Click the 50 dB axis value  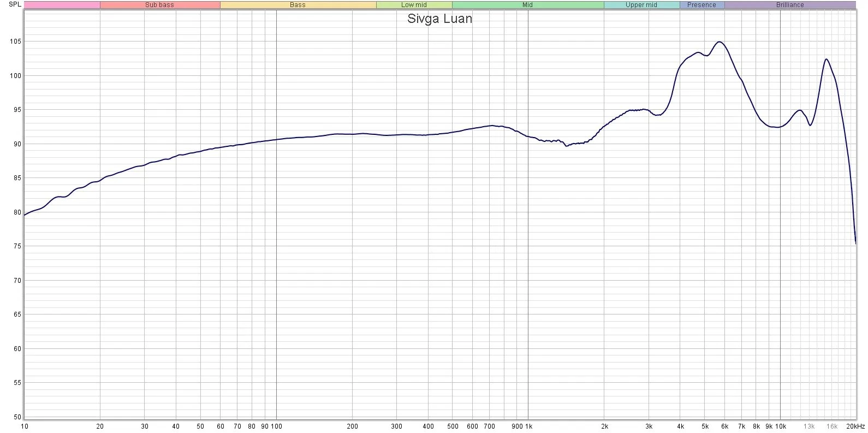pos(17,417)
